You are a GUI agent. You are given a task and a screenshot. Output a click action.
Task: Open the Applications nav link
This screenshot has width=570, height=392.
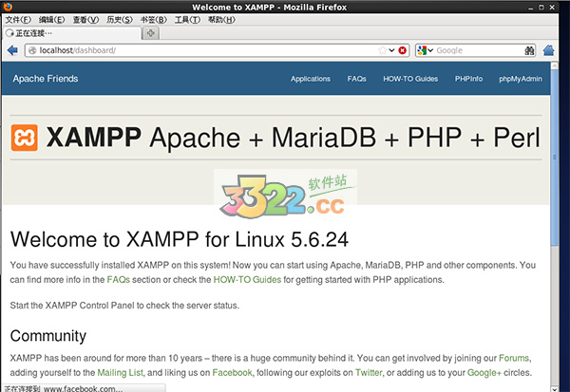point(311,79)
